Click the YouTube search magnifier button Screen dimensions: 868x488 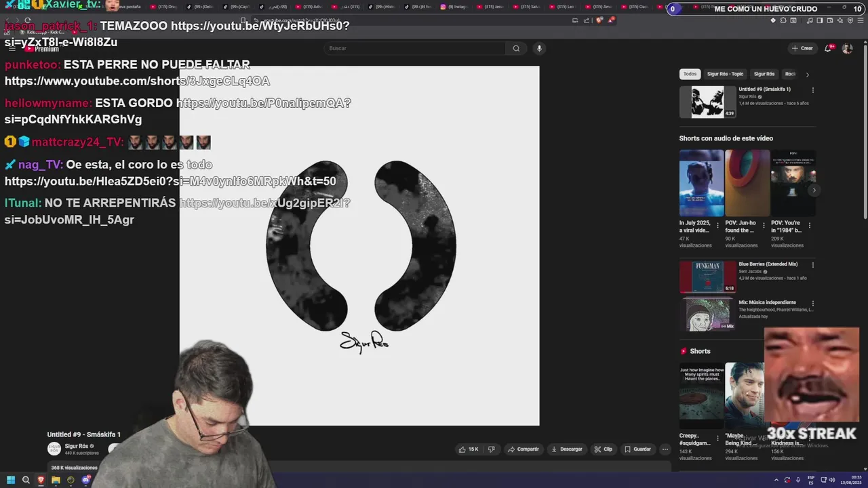[x=516, y=48]
